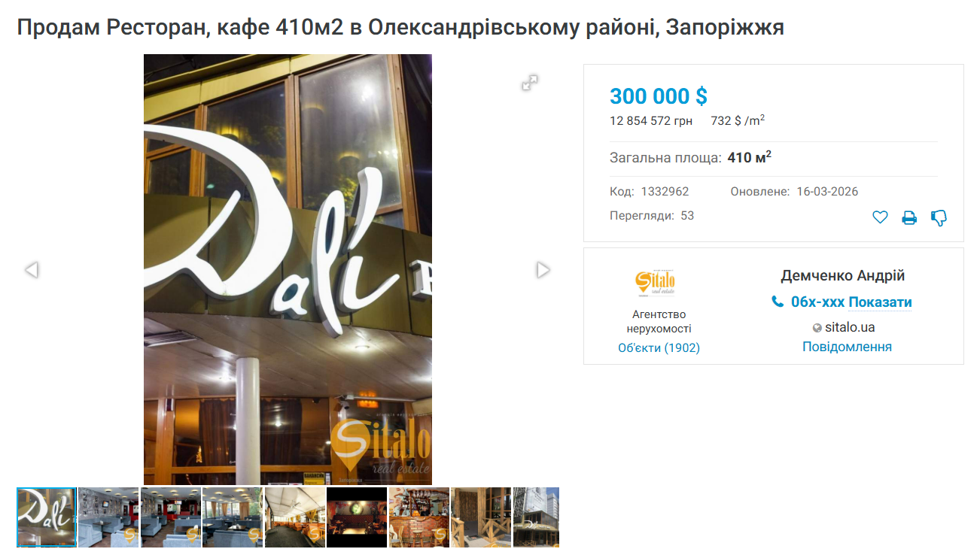Expand photo to fullscreen view
Screen dimensions: 980x552
(x=530, y=83)
